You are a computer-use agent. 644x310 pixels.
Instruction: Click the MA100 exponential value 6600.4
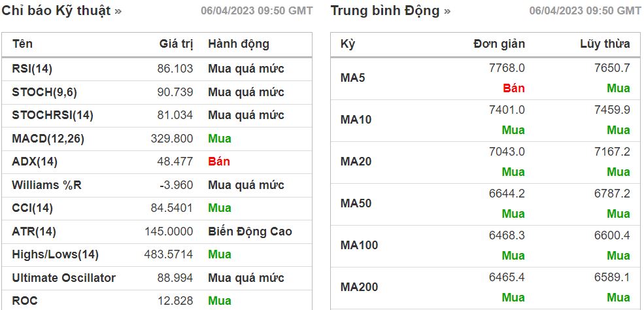pos(612,235)
